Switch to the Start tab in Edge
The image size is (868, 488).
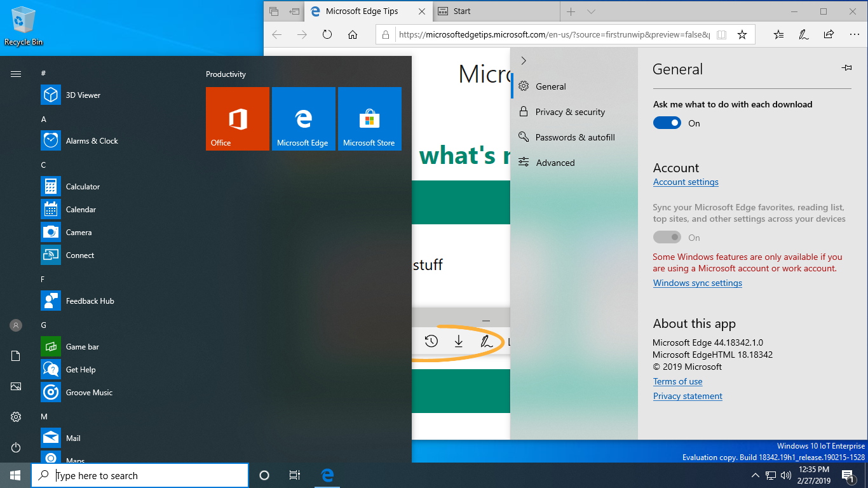497,11
